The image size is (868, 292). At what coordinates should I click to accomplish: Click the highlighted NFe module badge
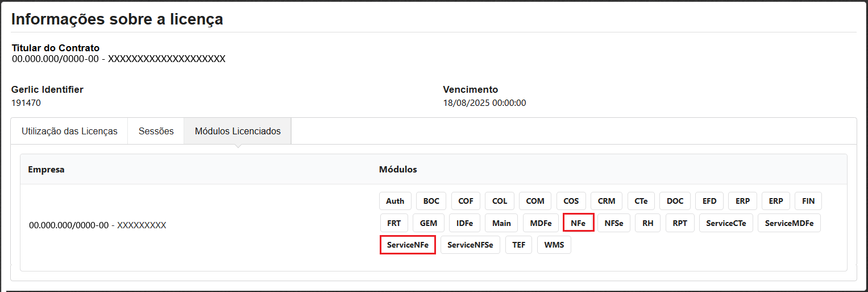578,223
